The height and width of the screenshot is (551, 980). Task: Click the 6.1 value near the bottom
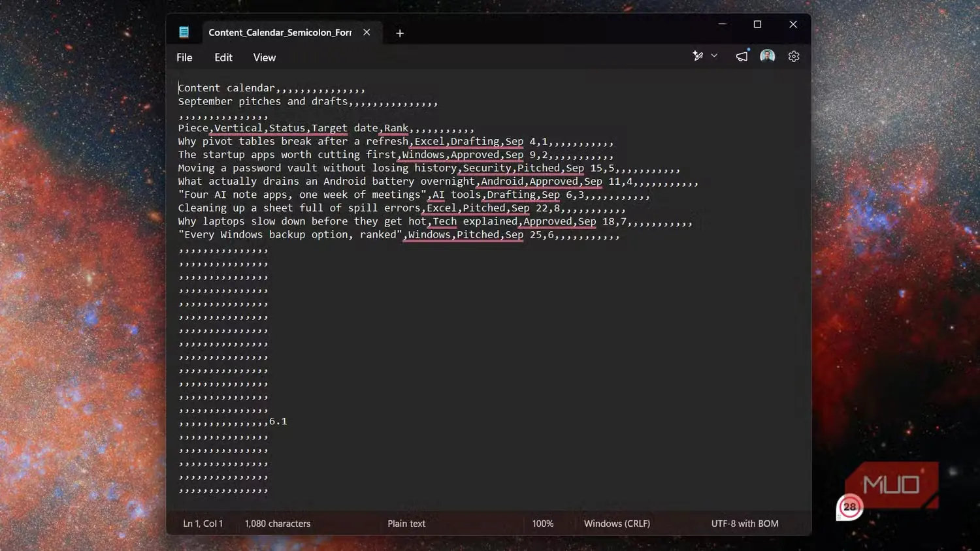coord(278,422)
